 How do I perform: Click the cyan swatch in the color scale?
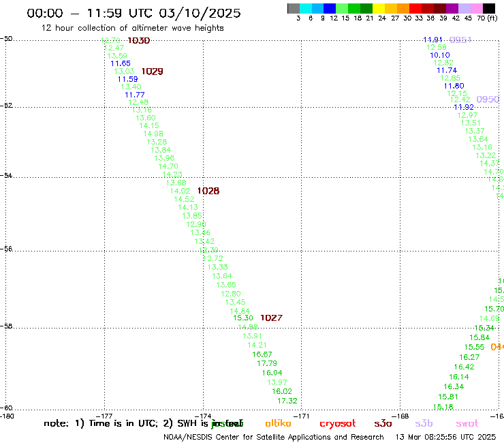point(306,8)
